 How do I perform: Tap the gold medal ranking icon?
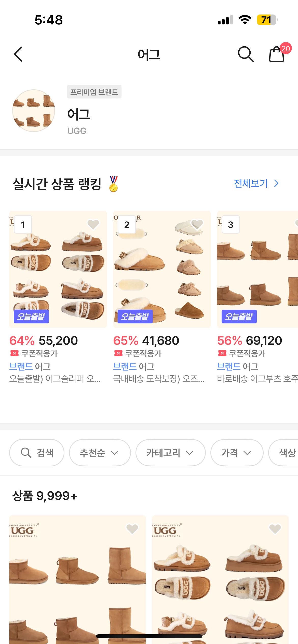pos(113,184)
